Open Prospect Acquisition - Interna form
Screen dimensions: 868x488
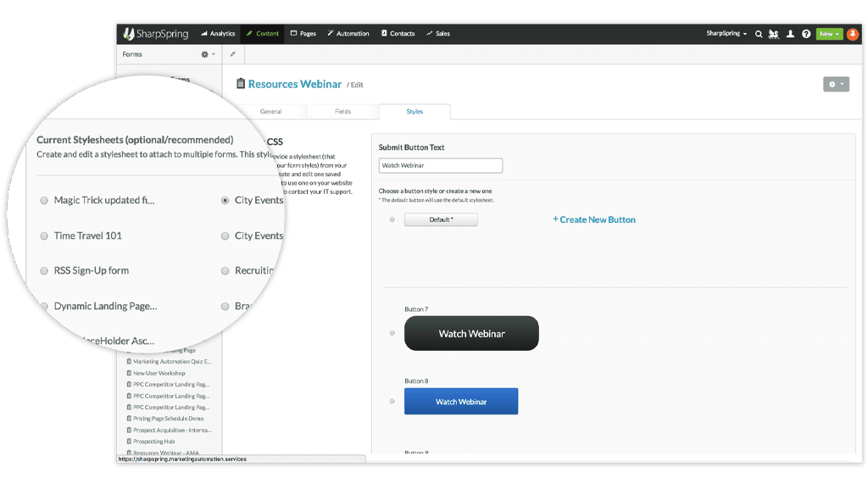tap(169, 430)
